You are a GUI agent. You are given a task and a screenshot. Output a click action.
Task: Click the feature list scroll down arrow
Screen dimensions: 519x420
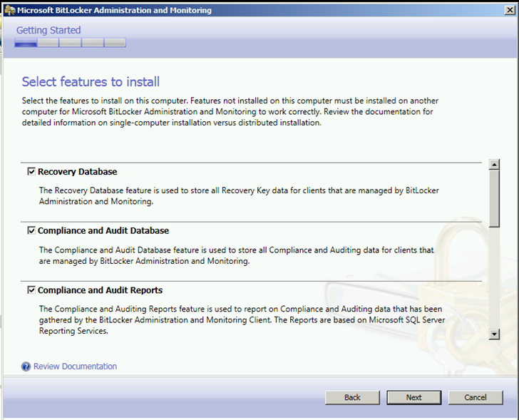pyautogui.click(x=494, y=334)
